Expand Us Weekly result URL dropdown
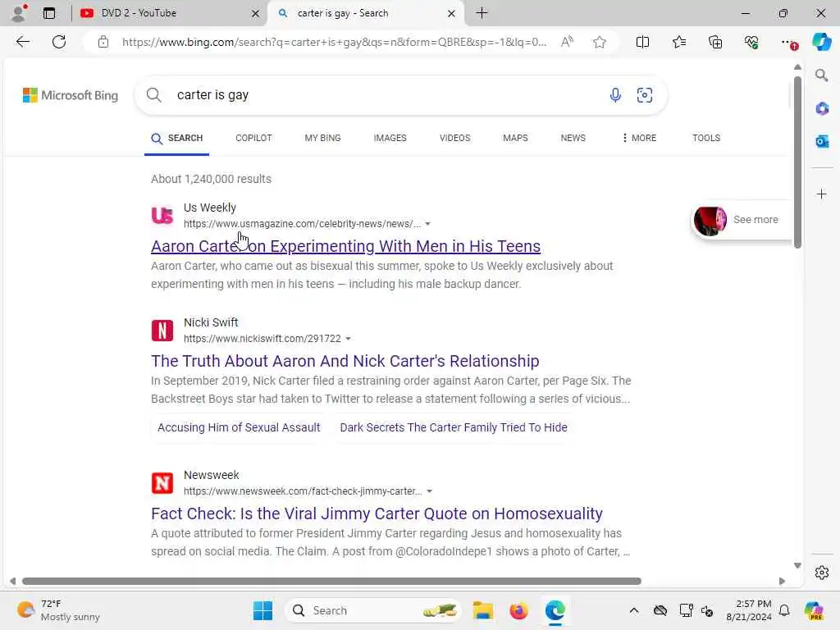This screenshot has width=840, height=630. click(x=427, y=224)
